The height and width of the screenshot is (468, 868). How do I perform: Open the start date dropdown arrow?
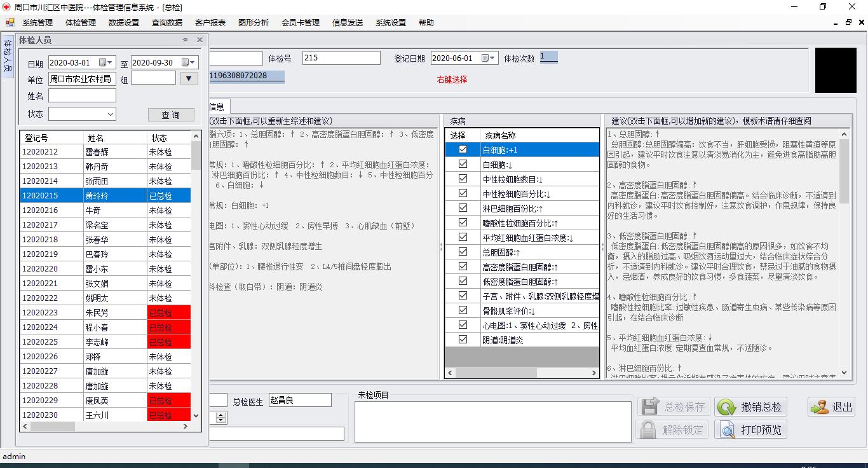coord(111,62)
